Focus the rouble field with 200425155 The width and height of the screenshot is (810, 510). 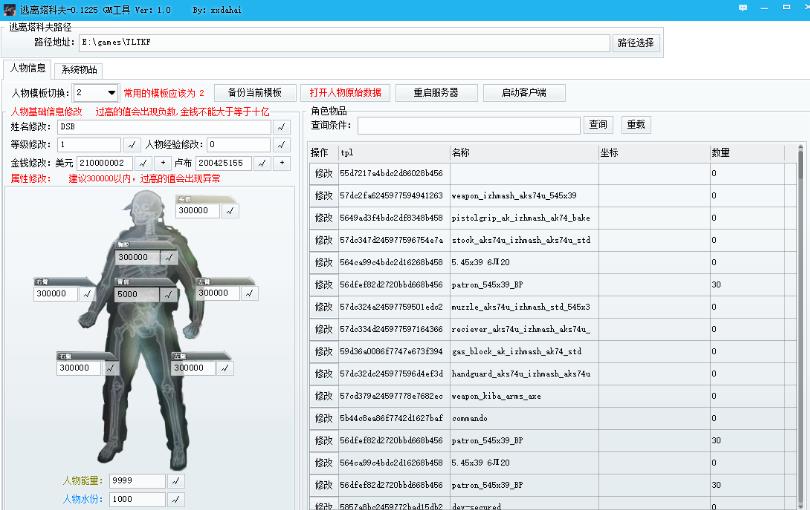point(223,163)
